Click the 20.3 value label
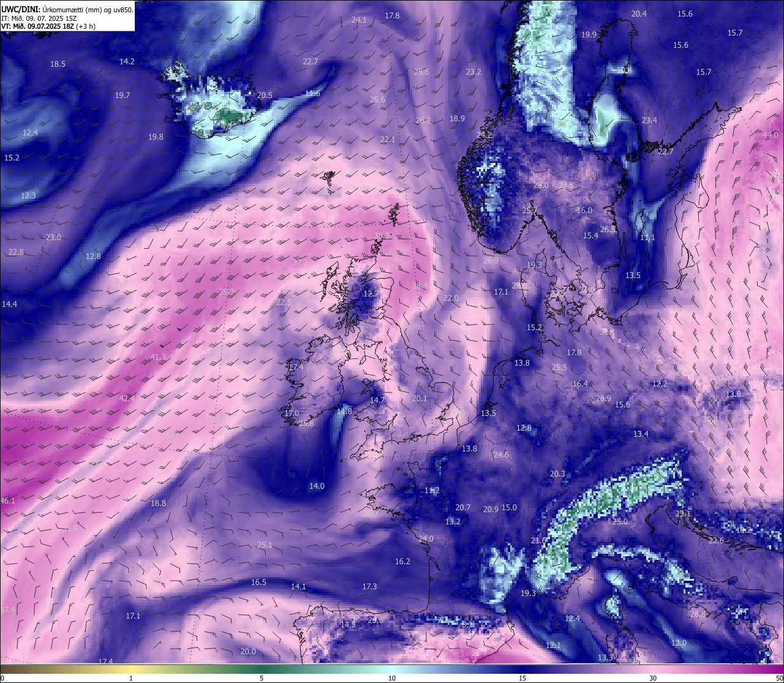The image size is (784, 683). pyautogui.click(x=557, y=474)
